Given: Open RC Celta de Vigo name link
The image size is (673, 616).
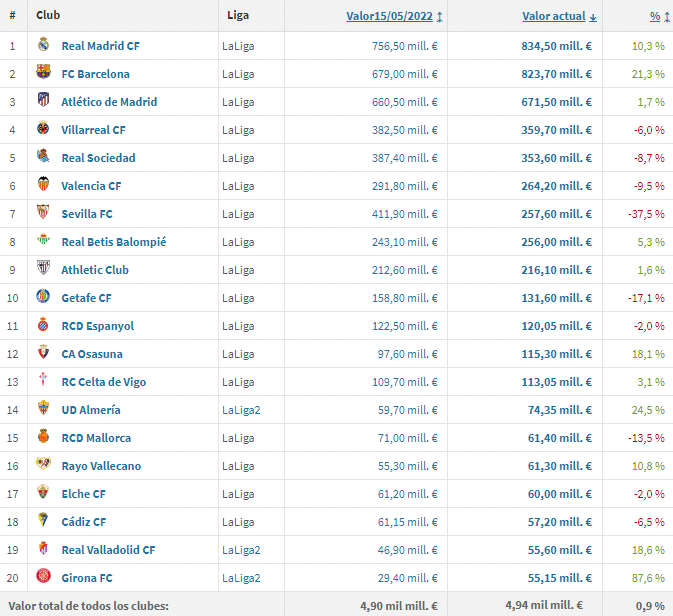Looking at the screenshot, I should click(103, 382).
